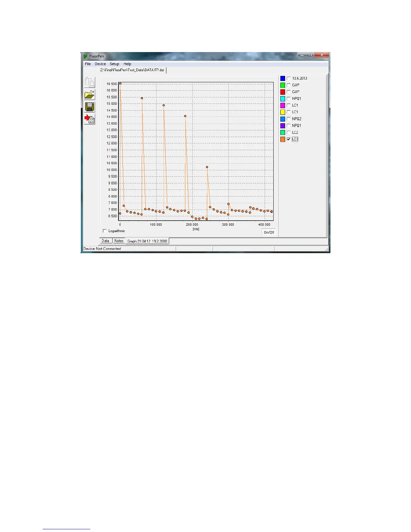Toggle the Logarithmic scale checkbox

tap(104, 231)
